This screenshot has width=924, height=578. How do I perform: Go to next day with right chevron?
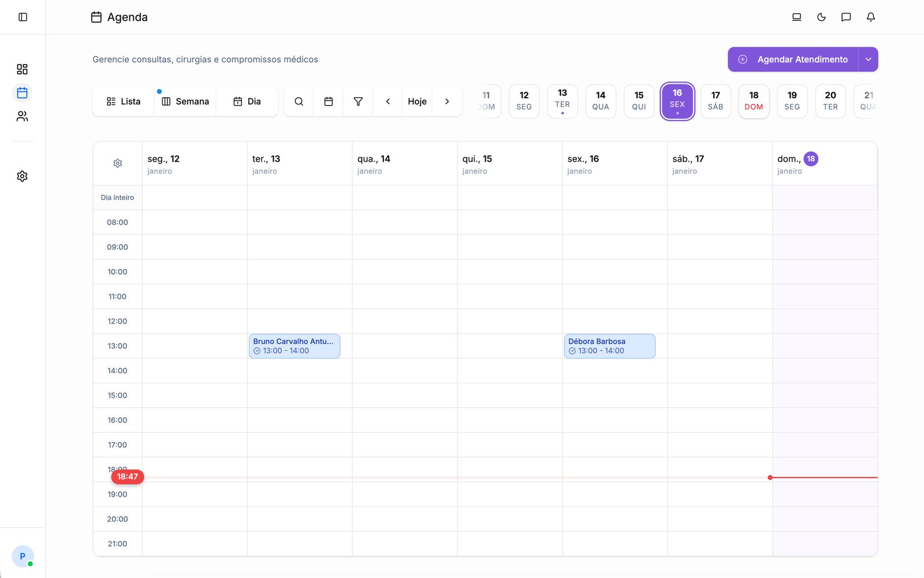(448, 101)
